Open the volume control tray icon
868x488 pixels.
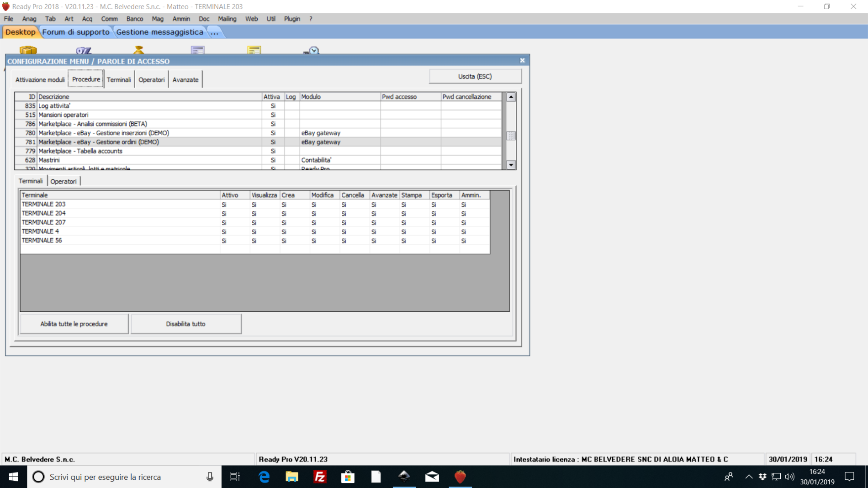pos(790,477)
